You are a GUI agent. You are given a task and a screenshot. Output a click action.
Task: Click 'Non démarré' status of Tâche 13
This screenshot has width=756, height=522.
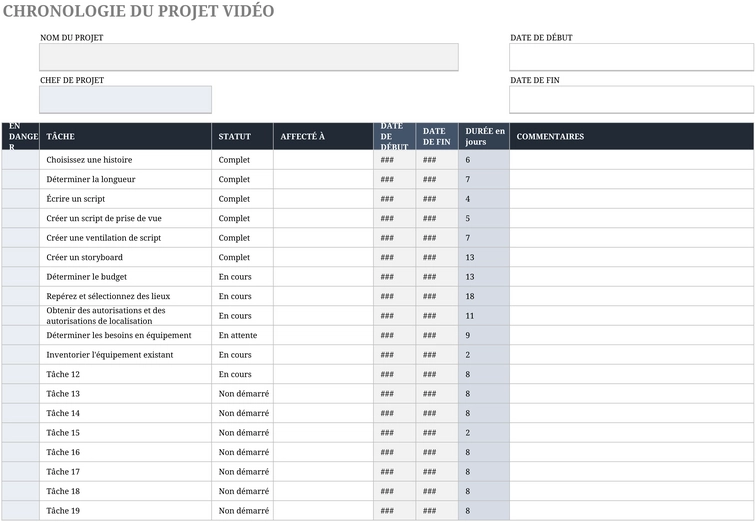click(243, 394)
